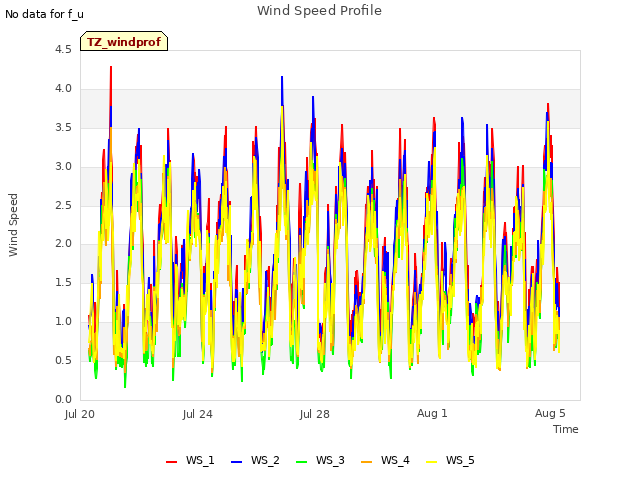This screenshot has width=640, height=480.
Task: Click the Jul 28 x-axis tick label
Action: [x=314, y=414]
